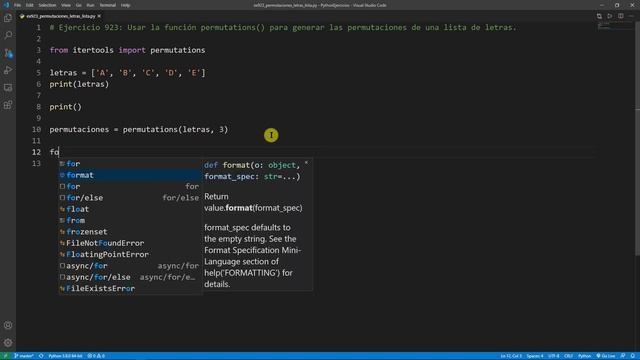640x360 pixels.
Task: Start the Go Live server
Action: (x=606, y=356)
